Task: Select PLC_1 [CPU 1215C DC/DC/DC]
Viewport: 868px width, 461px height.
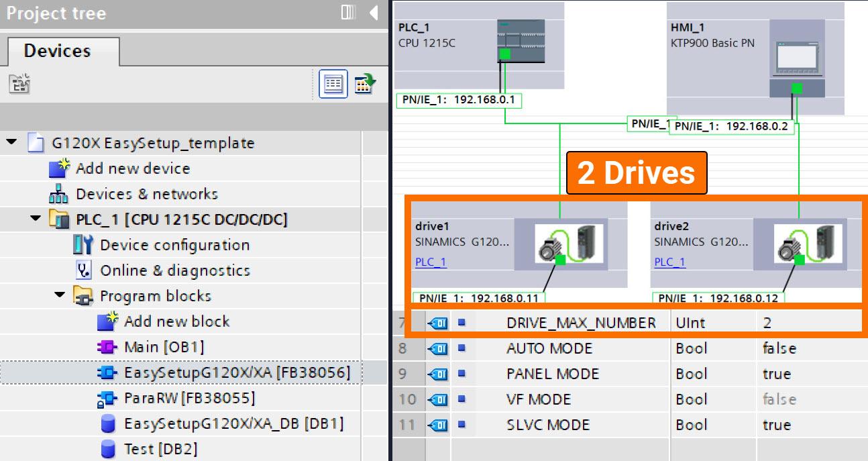Action: point(182,219)
